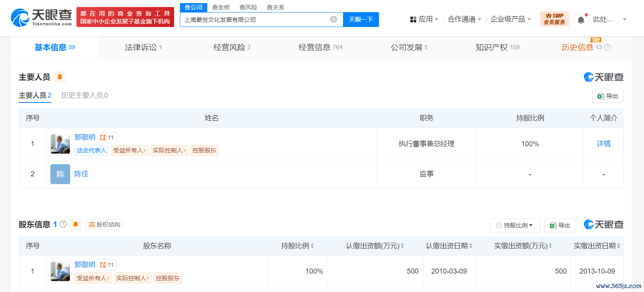The width and height of the screenshot is (644, 292).
Task: Open help question mark beside 股东信息
Action: [63, 224]
